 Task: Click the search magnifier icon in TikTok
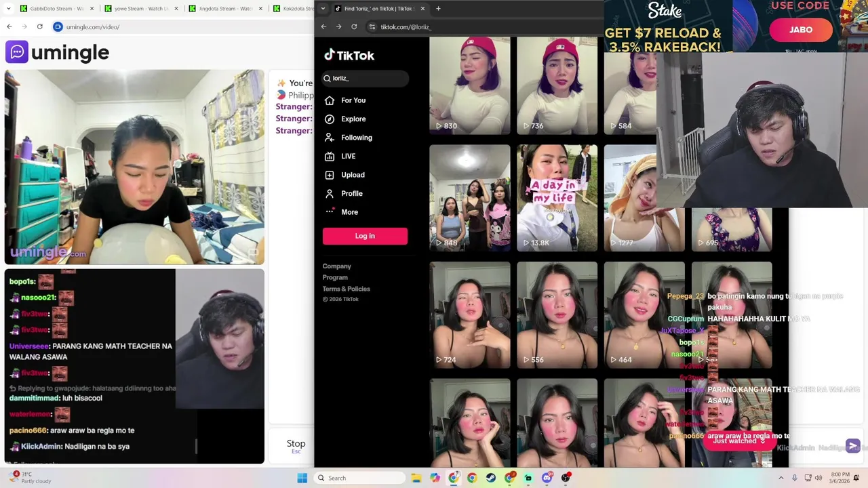point(327,79)
